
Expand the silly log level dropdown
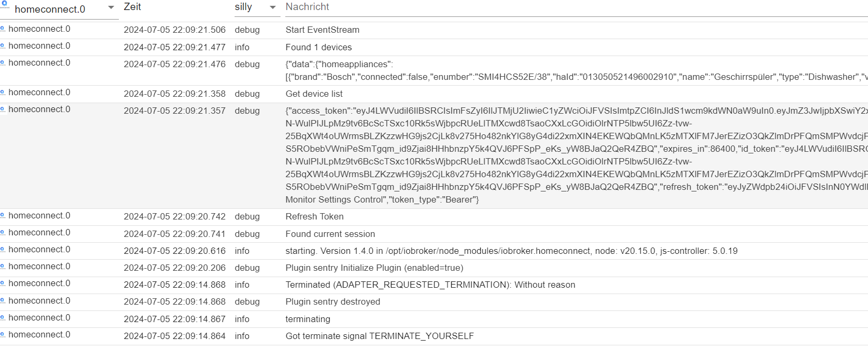pyautogui.click(x=256, y=7)
